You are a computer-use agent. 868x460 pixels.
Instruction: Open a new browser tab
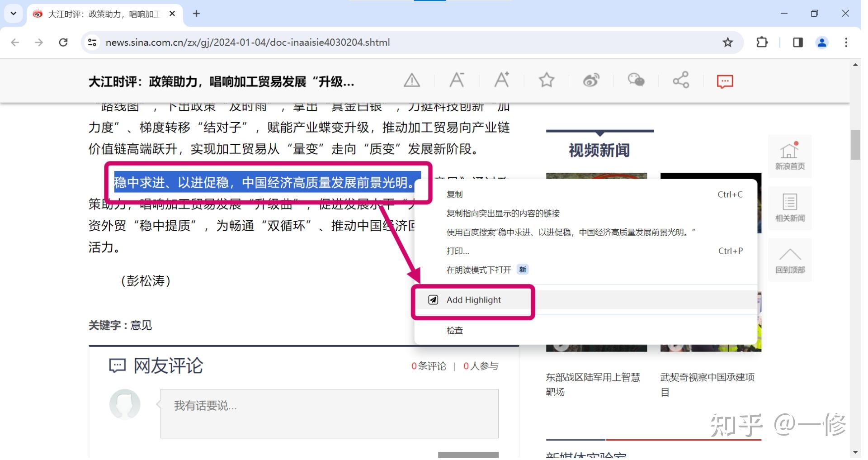point(196,14)
